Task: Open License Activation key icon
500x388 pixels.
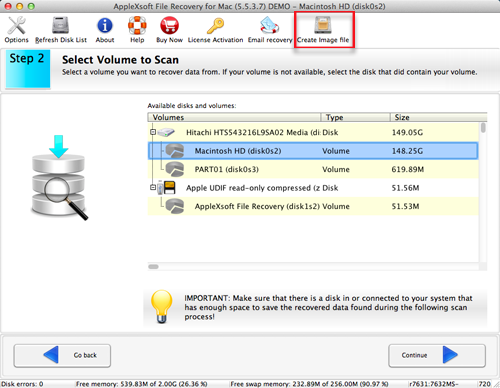Action: (215, 25)
